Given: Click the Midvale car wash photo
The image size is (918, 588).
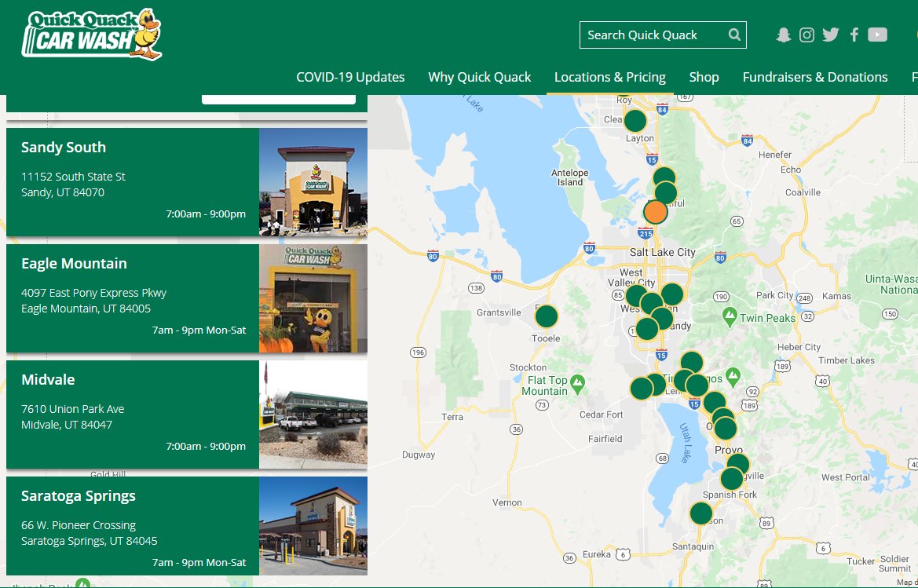Looking at the screenshot, I should tap(313, 415).
